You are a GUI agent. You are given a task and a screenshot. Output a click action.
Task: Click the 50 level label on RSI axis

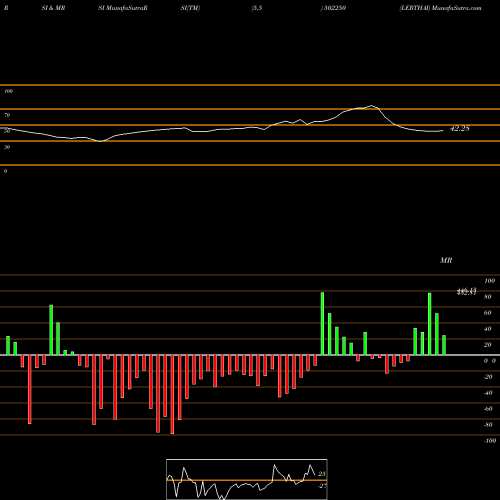[x=7, y=131]
